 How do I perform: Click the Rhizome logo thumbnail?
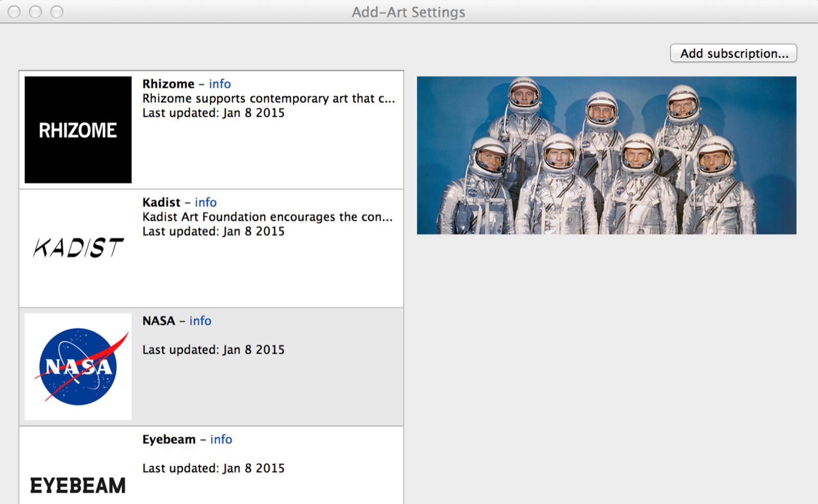(78, 130)
